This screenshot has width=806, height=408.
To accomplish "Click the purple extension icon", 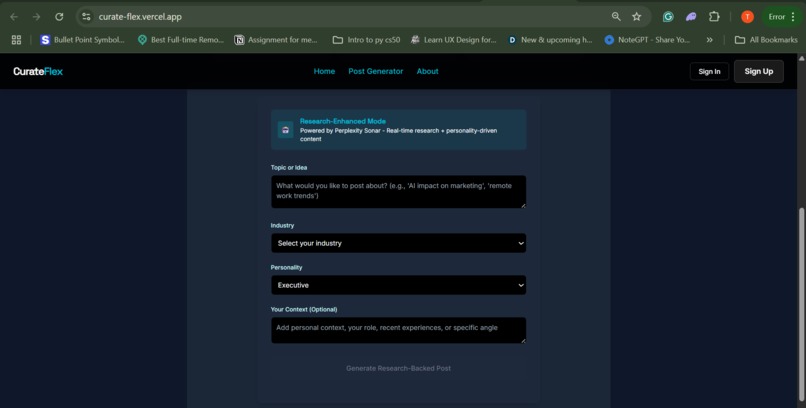I will pos(691,17).
